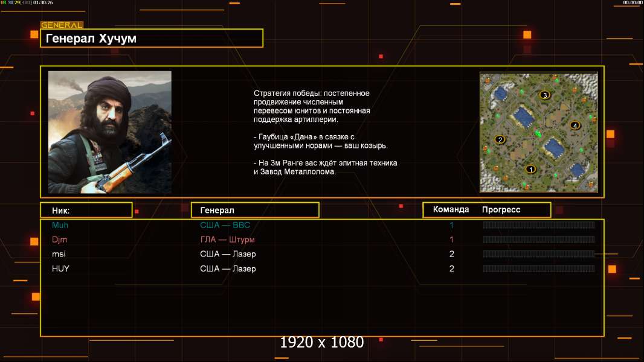Click the 'Гаубица «Дана»' tip text

click(320, 141)
